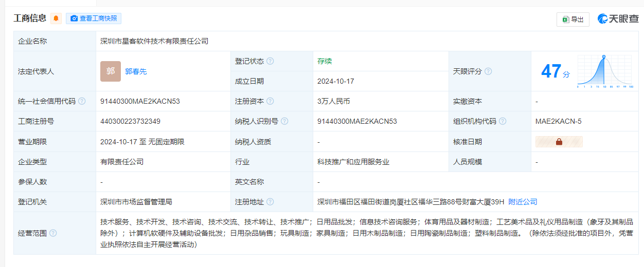Click the business scope description text
Image resolution: width=644 pixels, height=267 pixels.
[366, 233]
